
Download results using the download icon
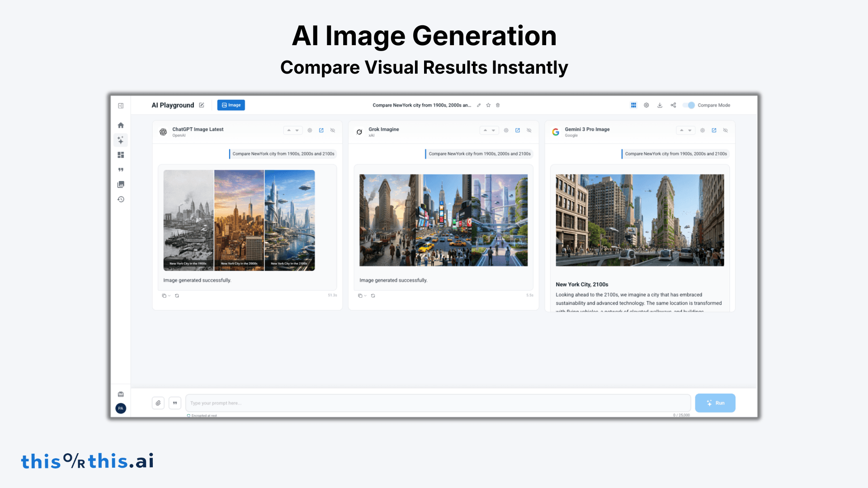[x=660, y=105]
